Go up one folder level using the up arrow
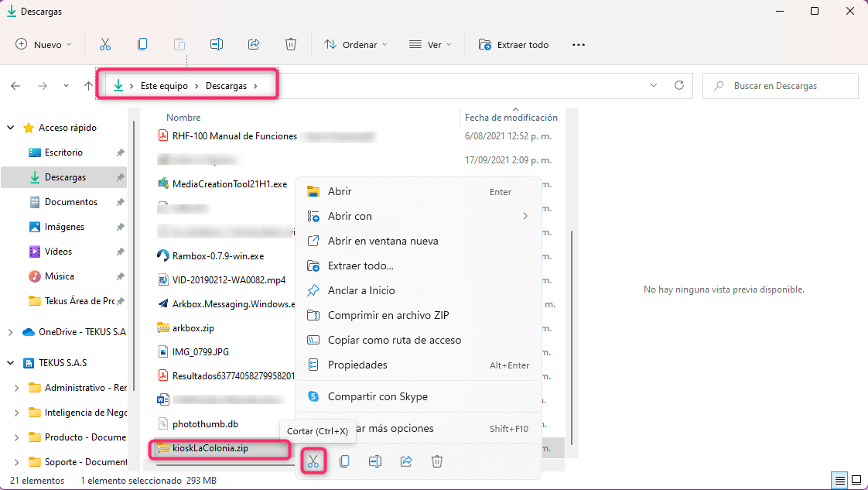This screenshot has width=868, height=490. [x=88, y=86]
